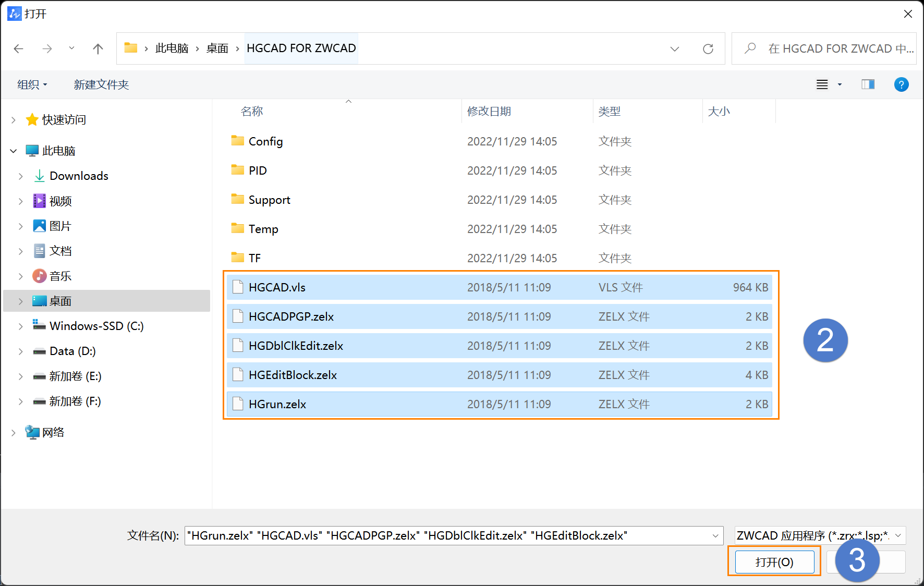Sort by 名称 column header
Image resolution: width=924 pixels, height=586 pixels.
252,112
